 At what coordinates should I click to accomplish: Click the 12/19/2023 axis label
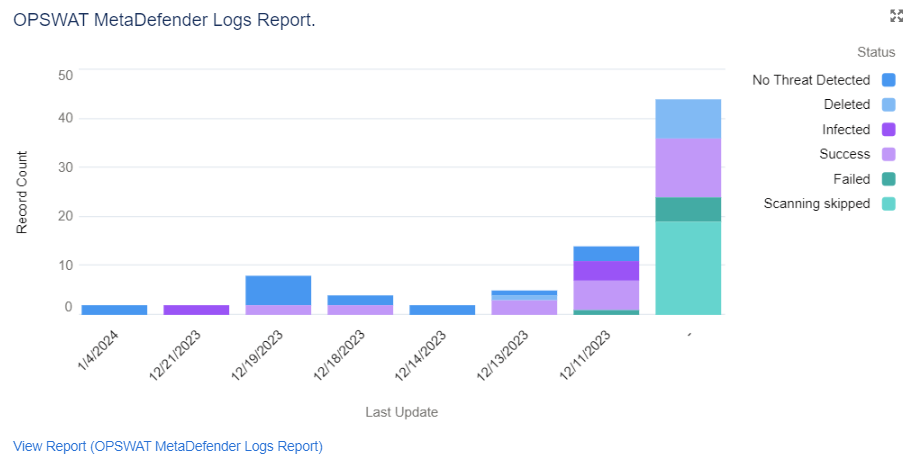(x=257, y=355)
